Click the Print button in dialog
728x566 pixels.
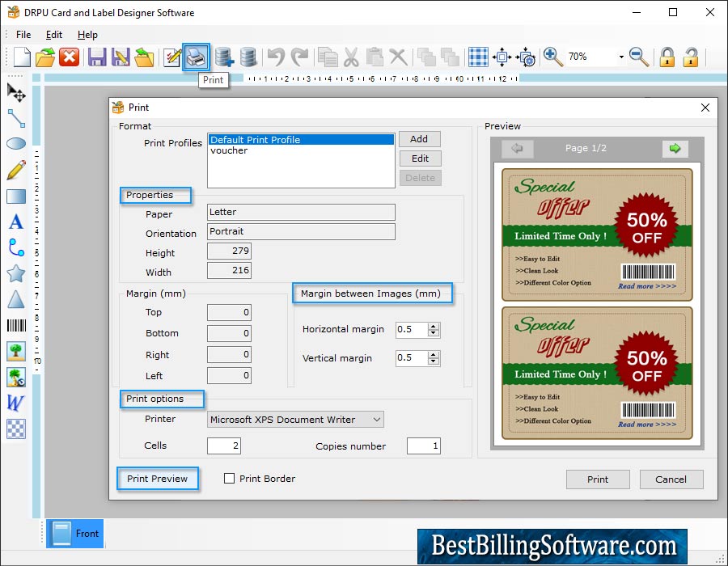(x=598, y=479)
